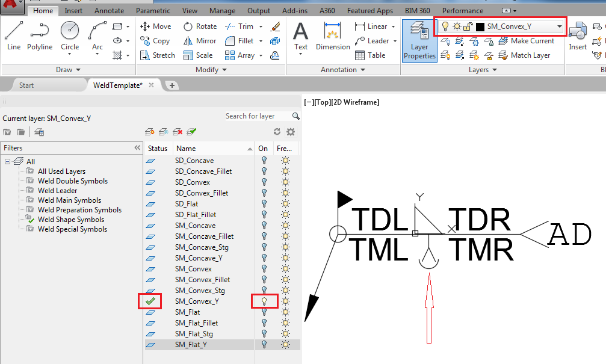Select Weld Leader filter
The width and height of the screenshot is (606, 364).
tap(57, 191)
